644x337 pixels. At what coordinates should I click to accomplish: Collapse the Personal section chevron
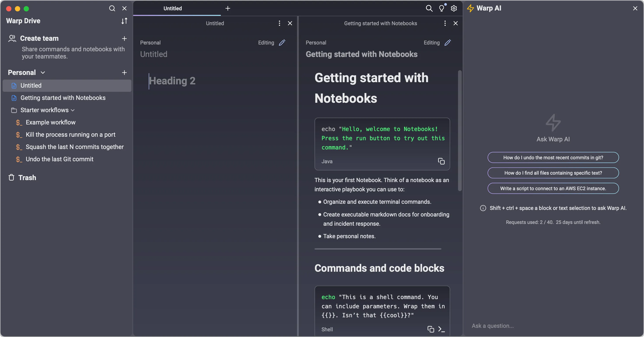(x=43, y=73)
